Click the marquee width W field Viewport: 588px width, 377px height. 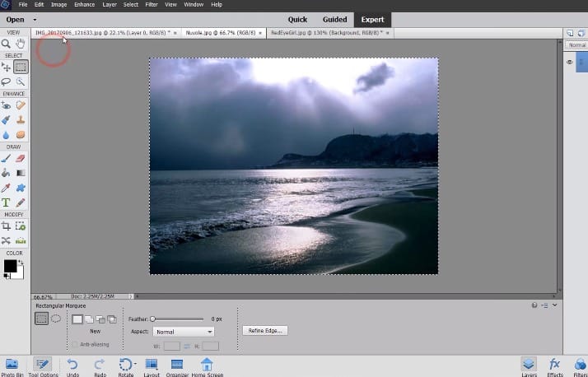click(172, 346)
